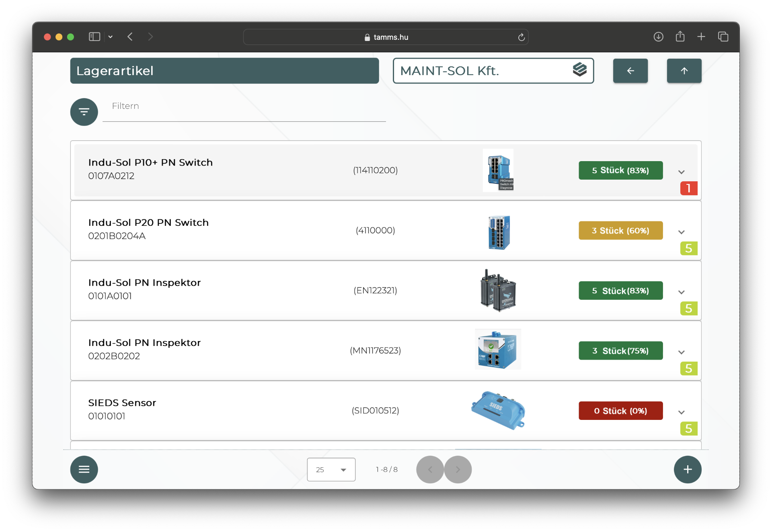Click the 1 -8 / 8 pagination label
The width and height of the screenshot is (772, 532).
(386, 469)
